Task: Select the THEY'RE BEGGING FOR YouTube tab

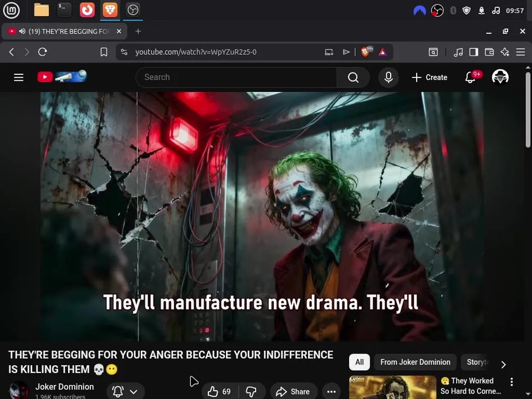Action: [64, 31]
